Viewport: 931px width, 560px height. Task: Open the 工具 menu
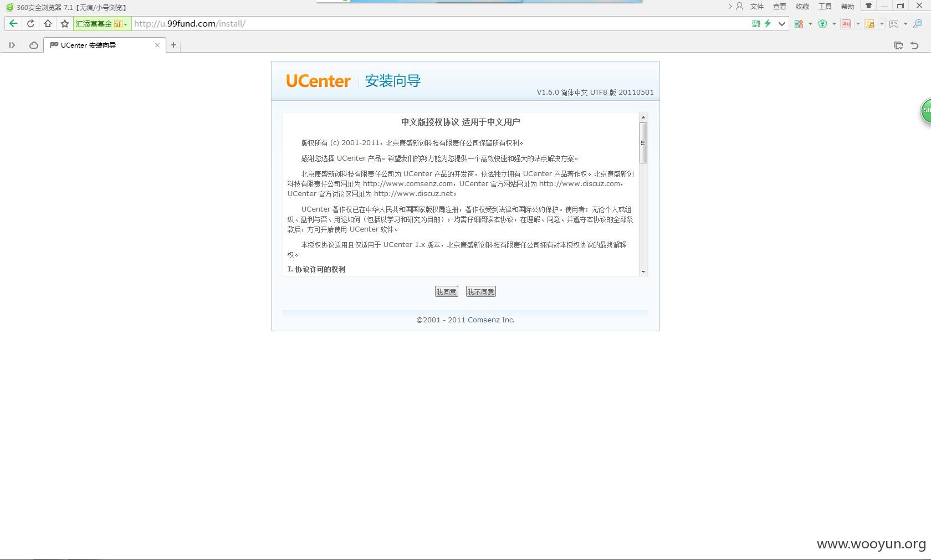pos(825,7)
